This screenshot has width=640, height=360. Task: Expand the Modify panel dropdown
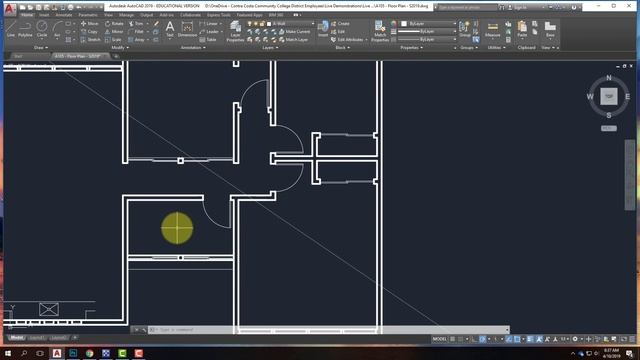(x=120, y=48)
